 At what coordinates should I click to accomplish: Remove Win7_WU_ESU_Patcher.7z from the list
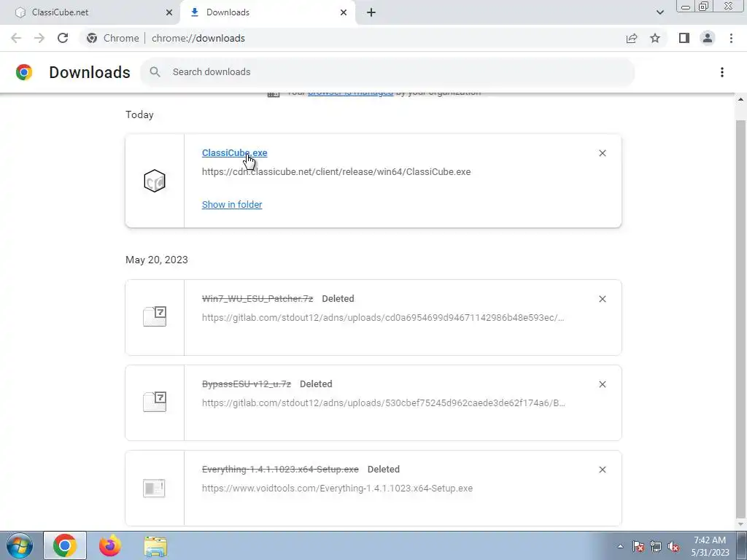602,299
